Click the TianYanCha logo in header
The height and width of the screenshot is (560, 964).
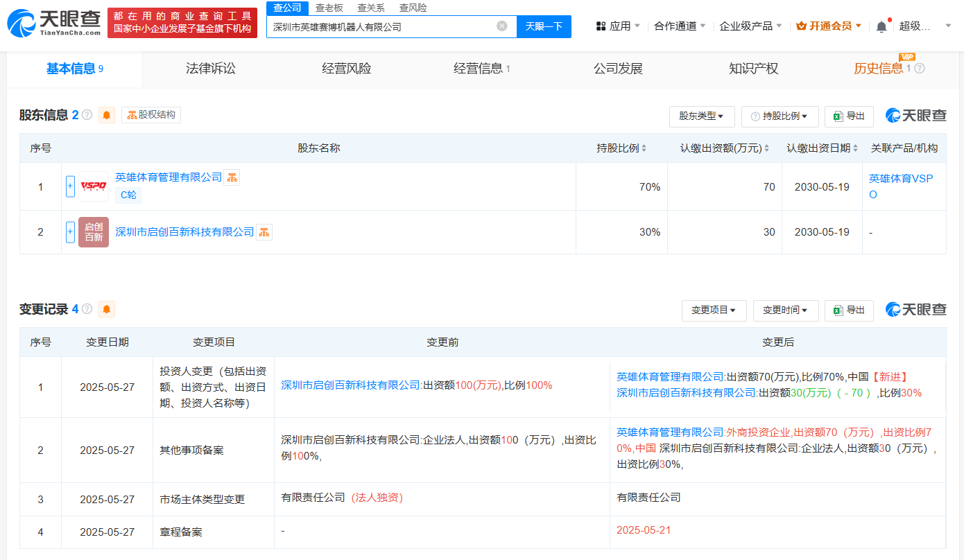[x=54, y=23]
